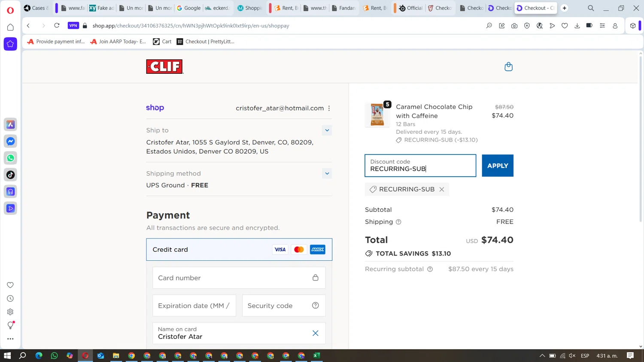Click the TOTAL SAVINGS $13.10 text
Viewport: 644px width, 362px height.
click(x=413, y=253)
